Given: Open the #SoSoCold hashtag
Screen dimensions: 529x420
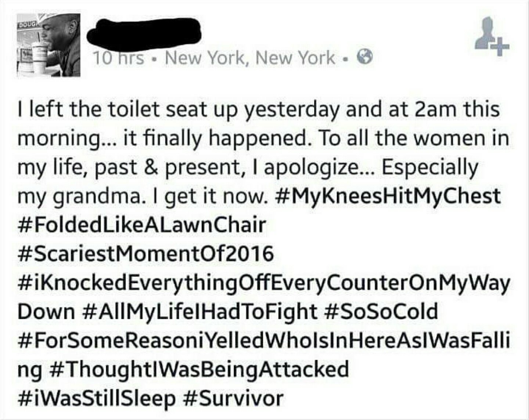Looking at the screenshot, I should [x=382, y=311].
